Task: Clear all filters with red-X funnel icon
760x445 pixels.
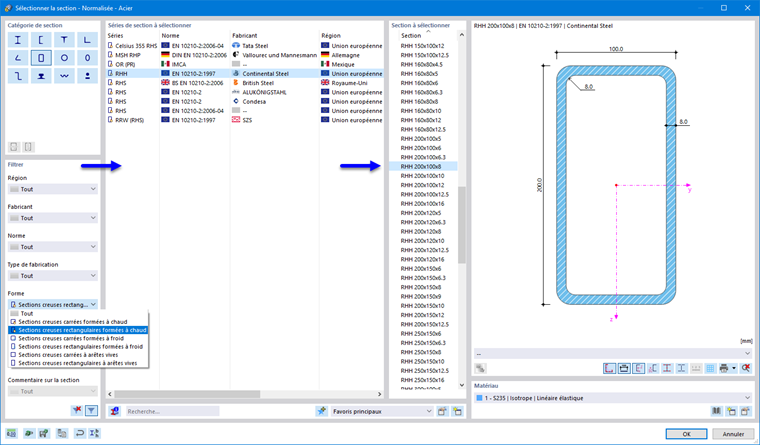Action: point(77,411)
